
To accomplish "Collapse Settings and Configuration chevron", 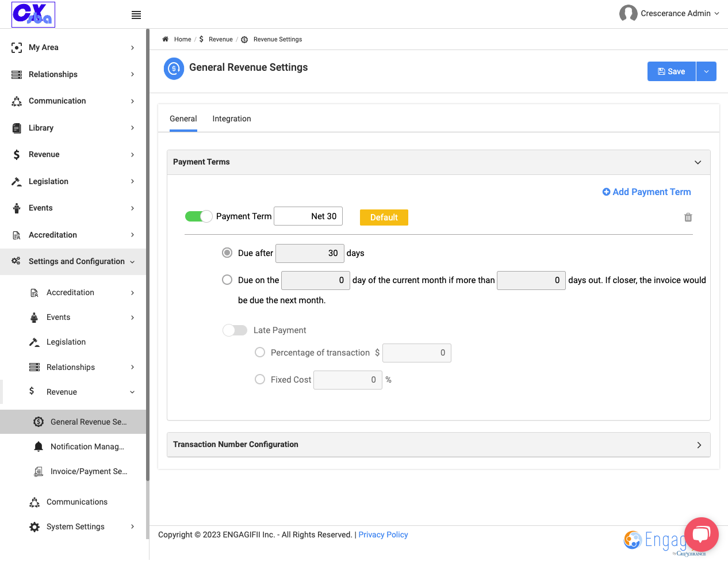I will [132, 262].
